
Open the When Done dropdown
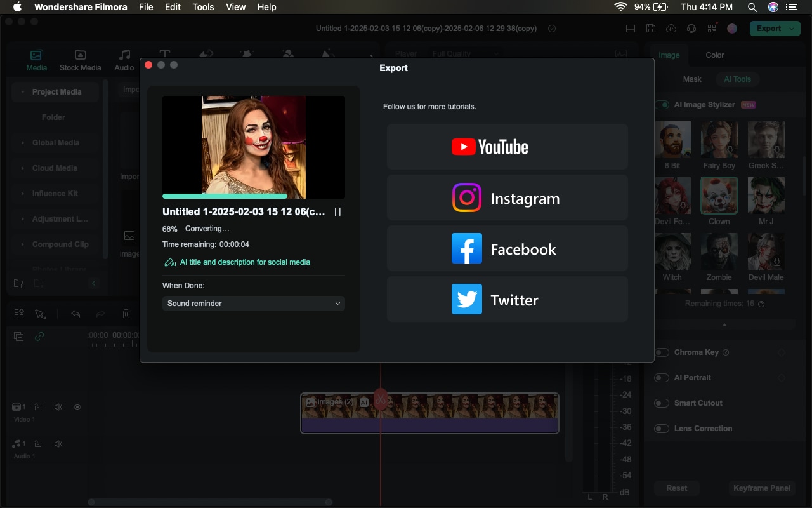pos(254,304)
